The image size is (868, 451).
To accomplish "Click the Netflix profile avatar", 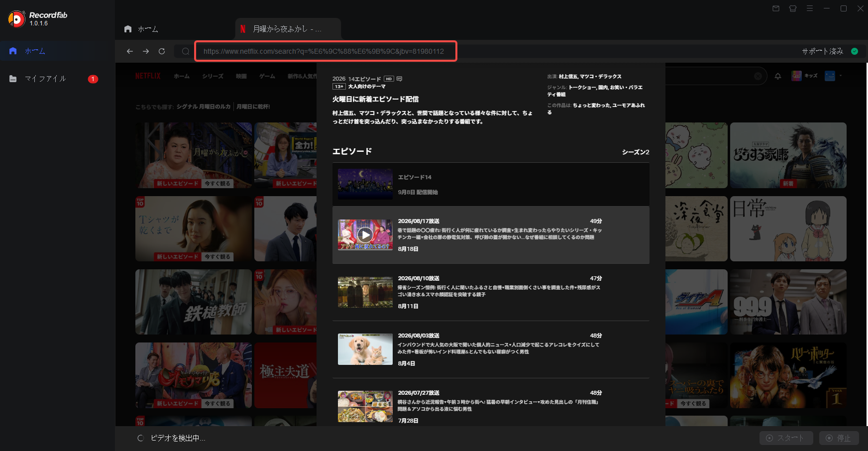I will tap(830, 76).
